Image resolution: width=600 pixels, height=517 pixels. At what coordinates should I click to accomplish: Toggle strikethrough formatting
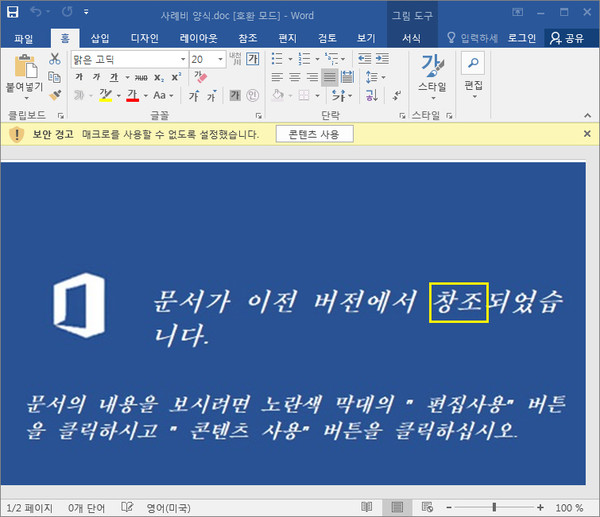(x=141, y=78)
